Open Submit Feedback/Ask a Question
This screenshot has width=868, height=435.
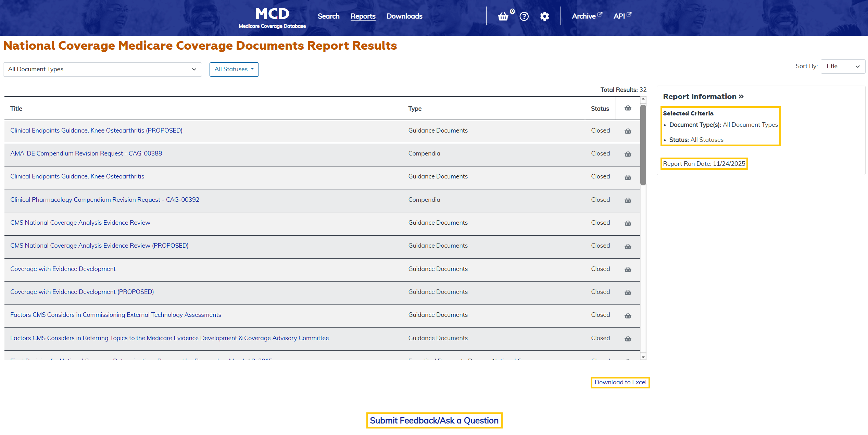434,420
